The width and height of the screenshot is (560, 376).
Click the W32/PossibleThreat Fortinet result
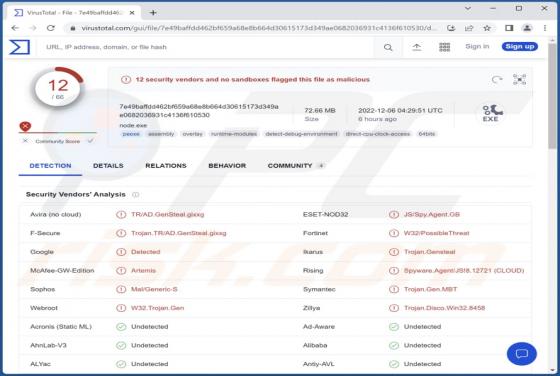[x=436, y=233]
